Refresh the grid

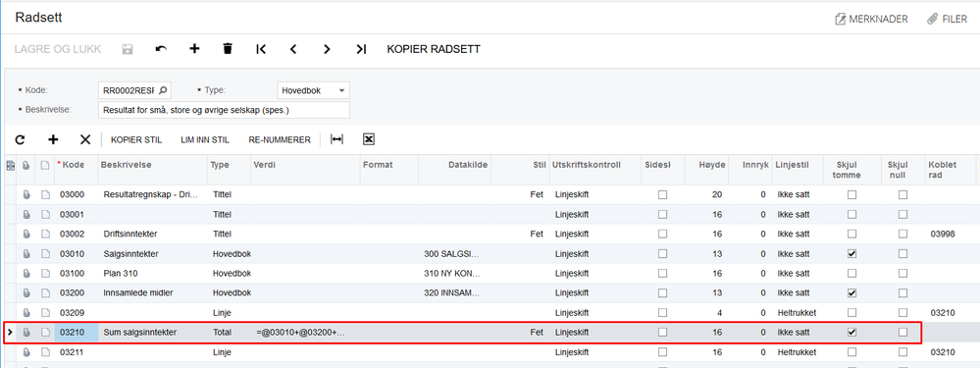(x=20, y=139)
